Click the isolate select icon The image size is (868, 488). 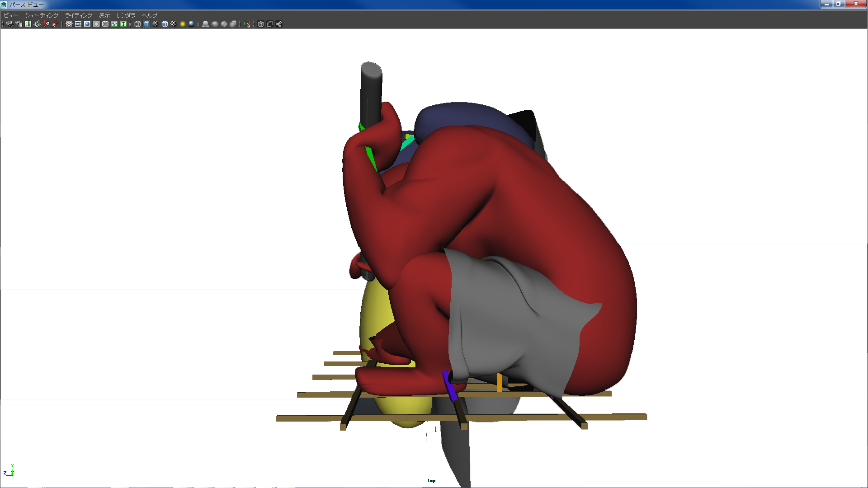tap(247, 24)
